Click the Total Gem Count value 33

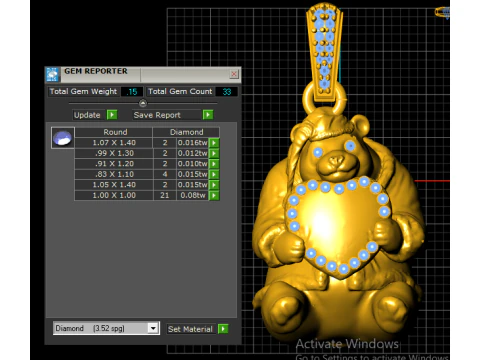(x=227, y=92)
